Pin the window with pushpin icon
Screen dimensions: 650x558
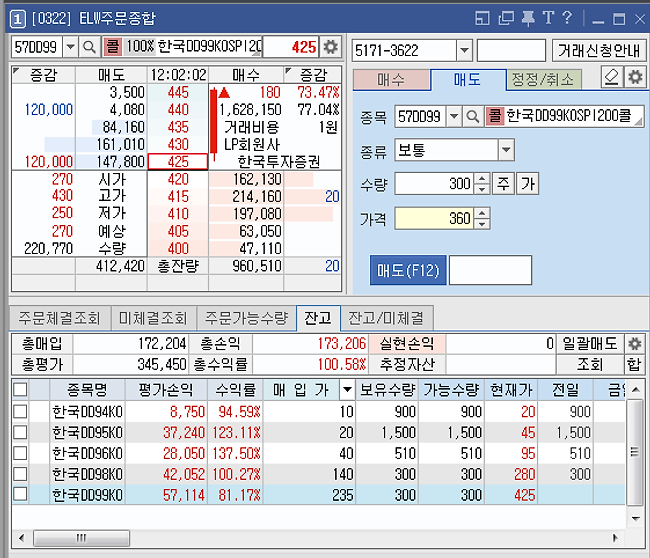coord(528,18)
